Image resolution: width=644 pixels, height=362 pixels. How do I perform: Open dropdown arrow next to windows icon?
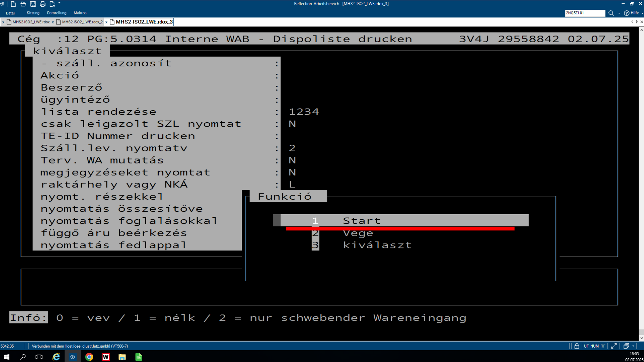633,346
